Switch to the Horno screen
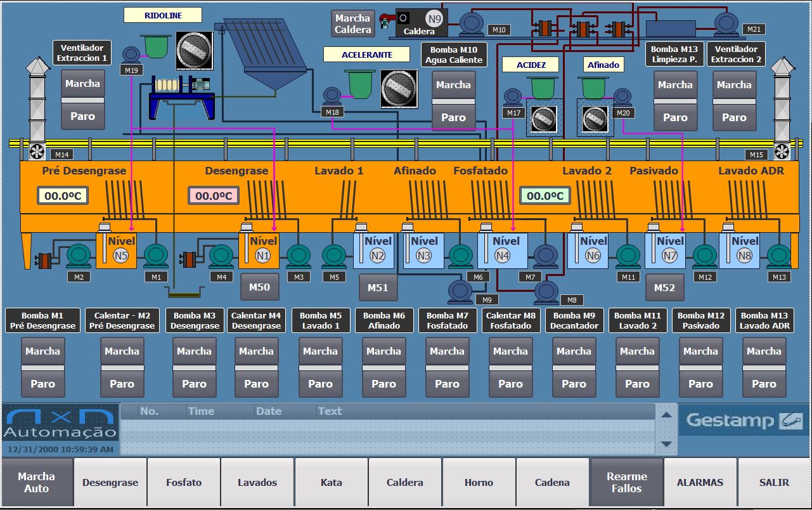 [x=479, y=483]
